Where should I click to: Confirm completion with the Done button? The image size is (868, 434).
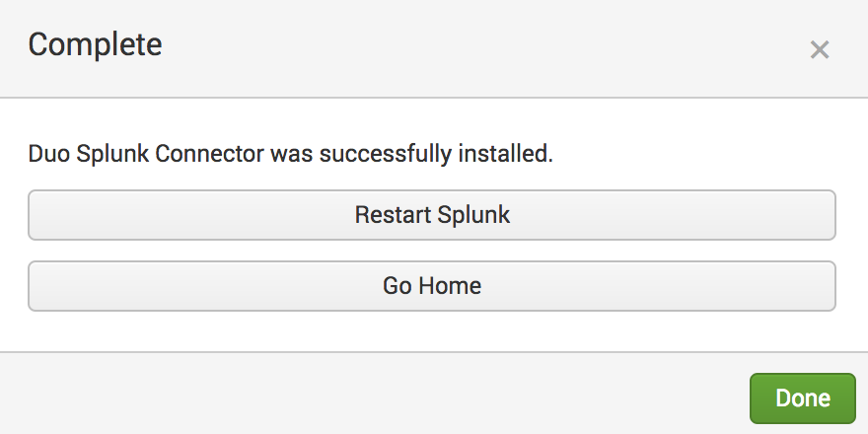tap(802, 398)
